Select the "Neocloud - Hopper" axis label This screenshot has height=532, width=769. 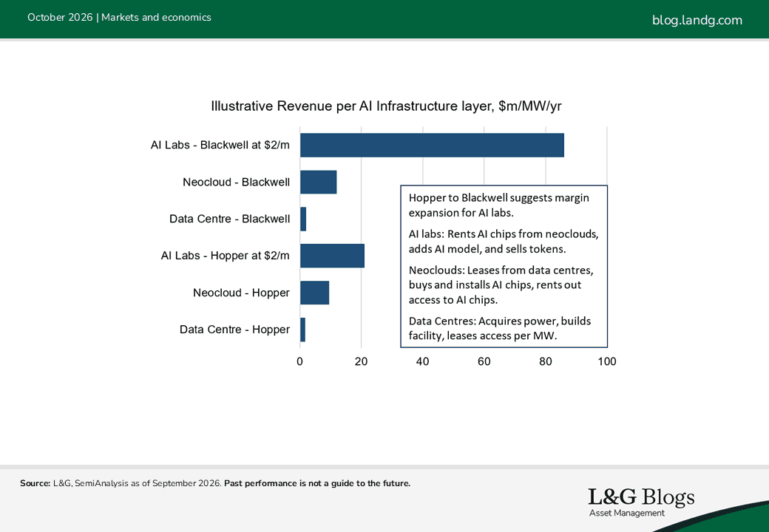(241, 293)
